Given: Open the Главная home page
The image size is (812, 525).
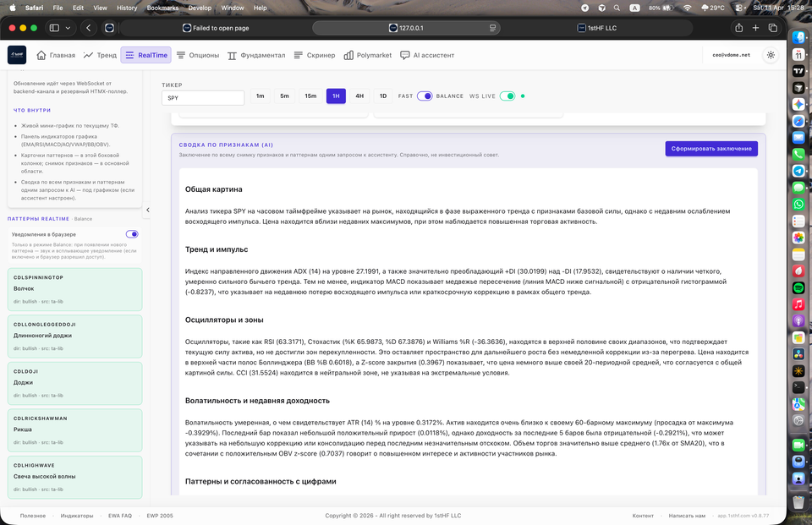Looking at the screenshot, I should point(55,56).
